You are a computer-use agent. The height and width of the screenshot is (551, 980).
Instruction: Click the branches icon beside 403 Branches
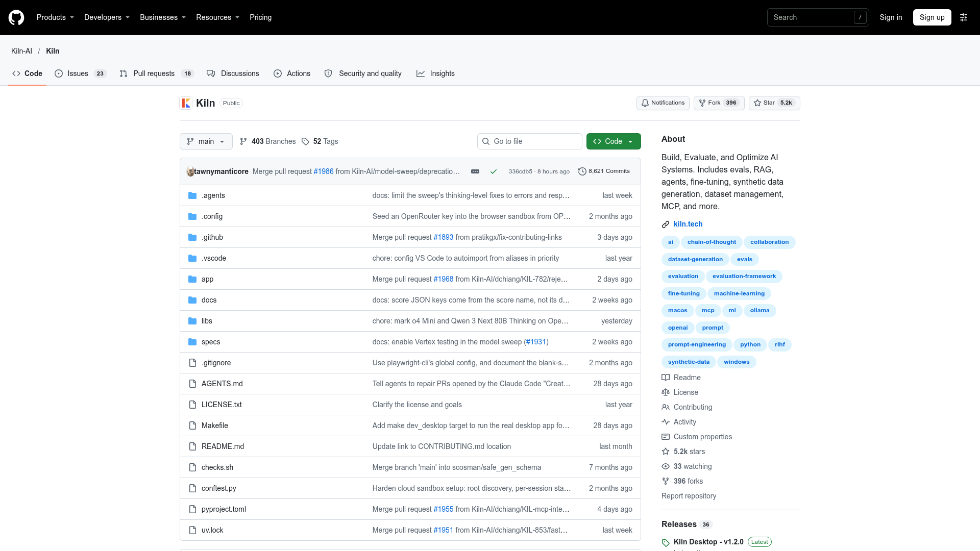pos(243,141)
